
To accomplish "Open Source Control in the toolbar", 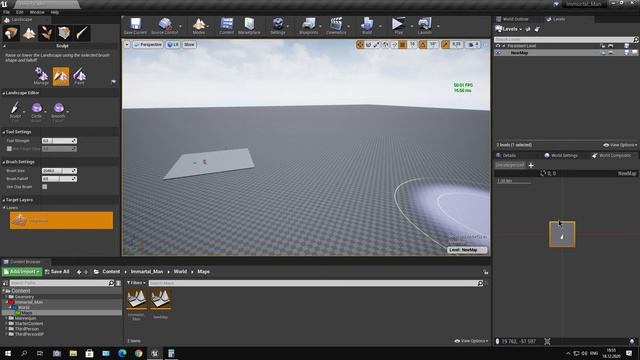I will 164,26.
